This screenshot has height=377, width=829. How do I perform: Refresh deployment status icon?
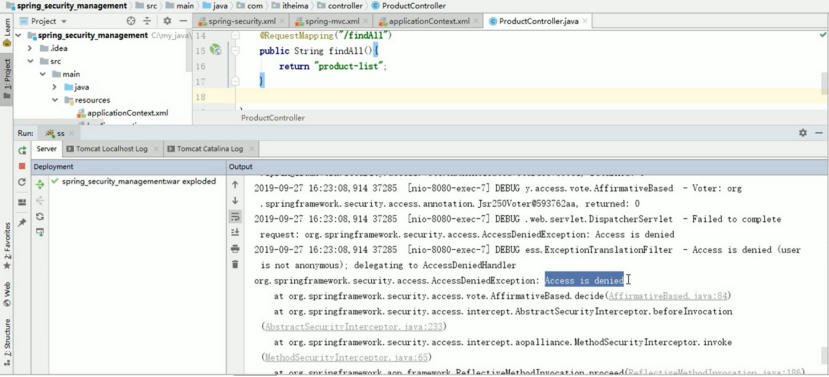[40, 216]
